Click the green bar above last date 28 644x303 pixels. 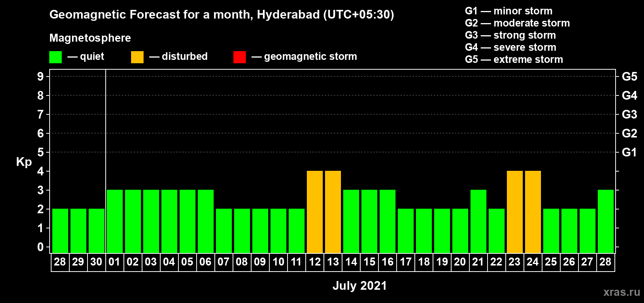pyautogui.click(x=606, y=221)
